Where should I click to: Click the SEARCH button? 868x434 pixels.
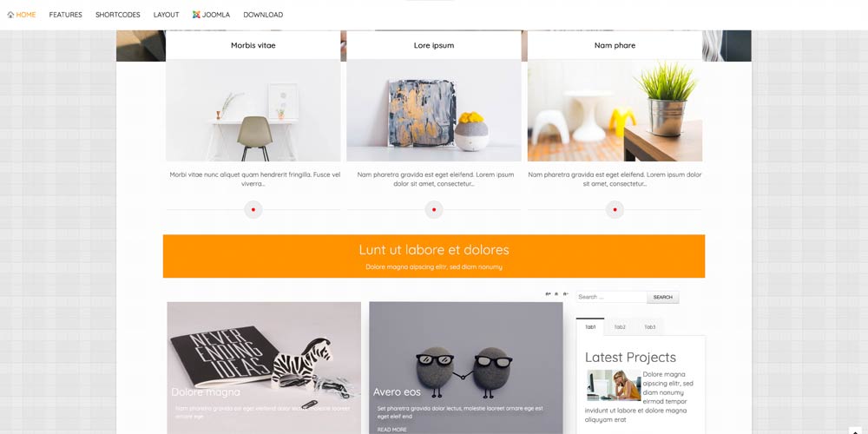pos(662,297)
